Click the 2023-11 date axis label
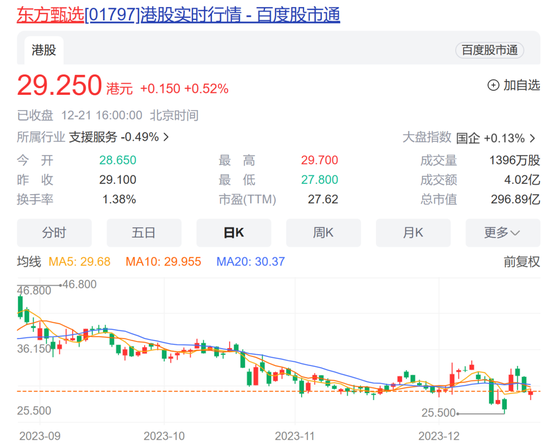This screenshot has height=445, width=550. click(x=295, y=436)
